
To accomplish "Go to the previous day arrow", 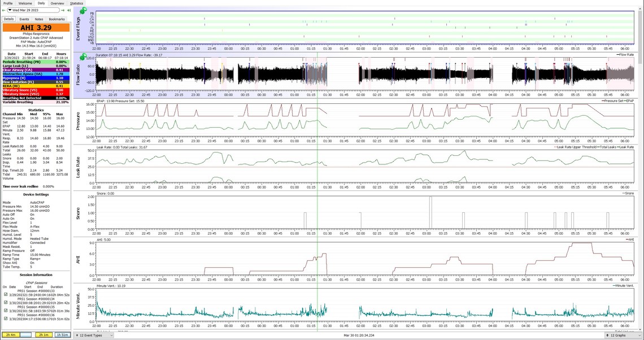I will coord(4,10).
